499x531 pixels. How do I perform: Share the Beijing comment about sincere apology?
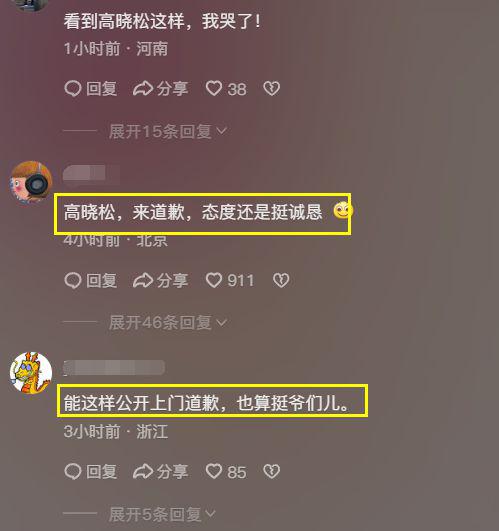pos(160,280)
